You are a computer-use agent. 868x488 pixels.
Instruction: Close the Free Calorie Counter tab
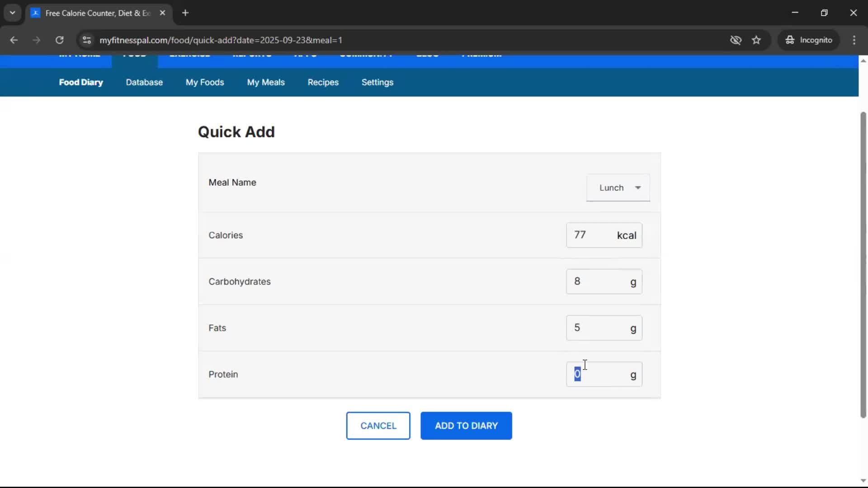point(162,13)
